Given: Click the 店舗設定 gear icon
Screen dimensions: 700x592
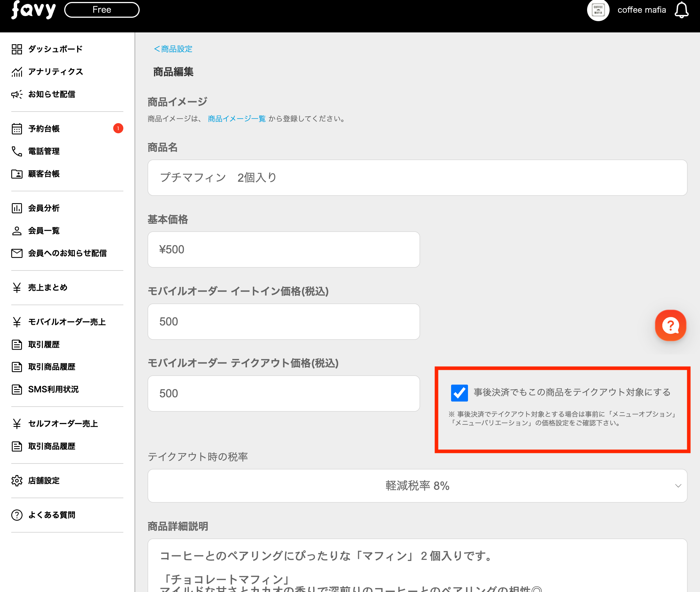Looking at the screenshot, I should pyautogui.click(x=17, y=481).
